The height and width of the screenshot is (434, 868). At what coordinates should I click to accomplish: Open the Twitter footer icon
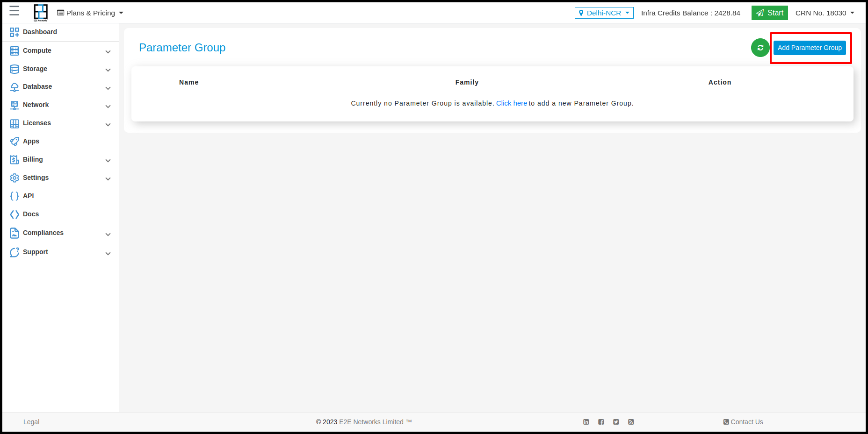616,422
